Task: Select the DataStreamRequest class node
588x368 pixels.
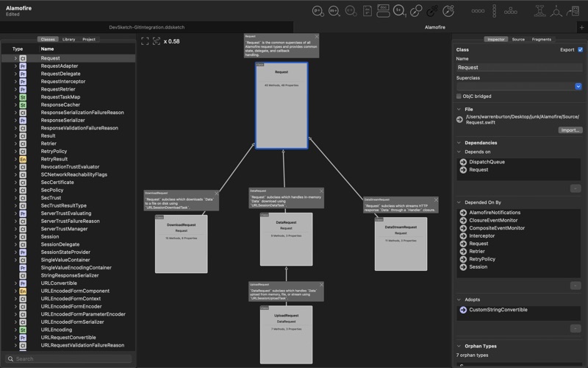Action: pyautogui.click(x=401, y=244)
